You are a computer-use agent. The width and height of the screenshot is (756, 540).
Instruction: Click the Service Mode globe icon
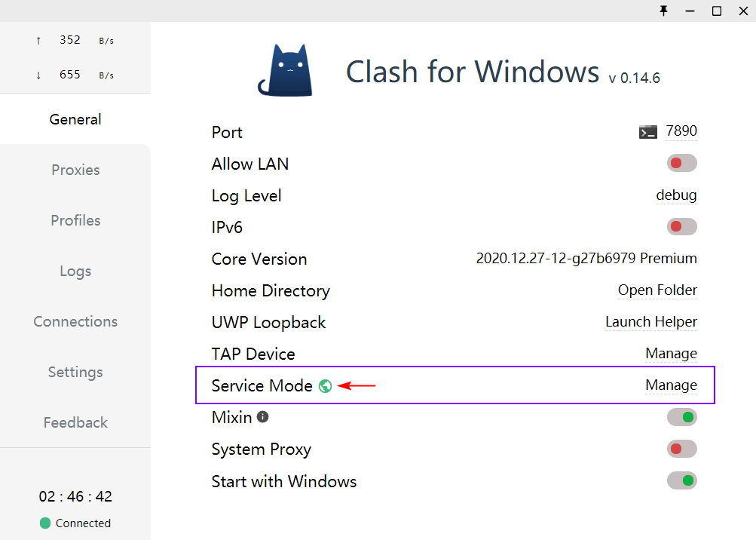click(x=325, y=386)
